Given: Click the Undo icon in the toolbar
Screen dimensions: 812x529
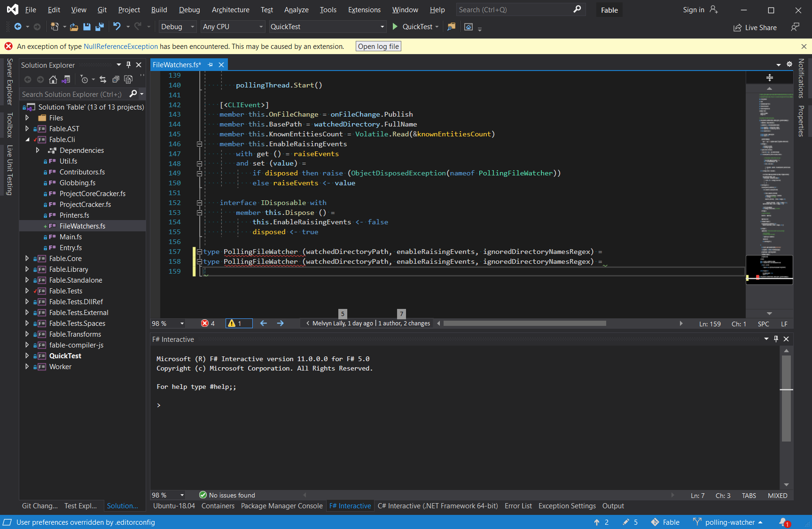Looking at the screenshot, I should [x=117, y=27].
